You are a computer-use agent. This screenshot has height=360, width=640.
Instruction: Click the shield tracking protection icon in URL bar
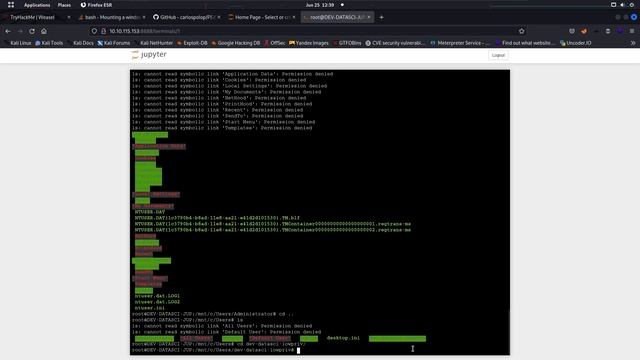tap(94, 31)
